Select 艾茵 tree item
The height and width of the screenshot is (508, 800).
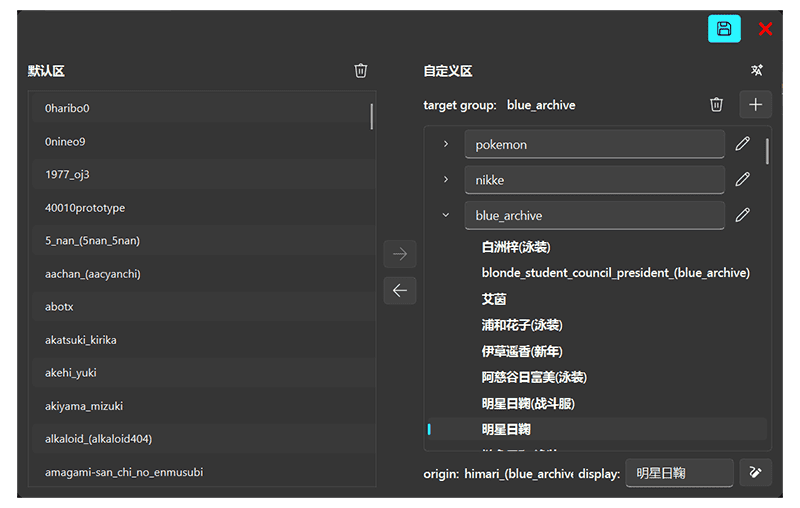coord(494,299)
